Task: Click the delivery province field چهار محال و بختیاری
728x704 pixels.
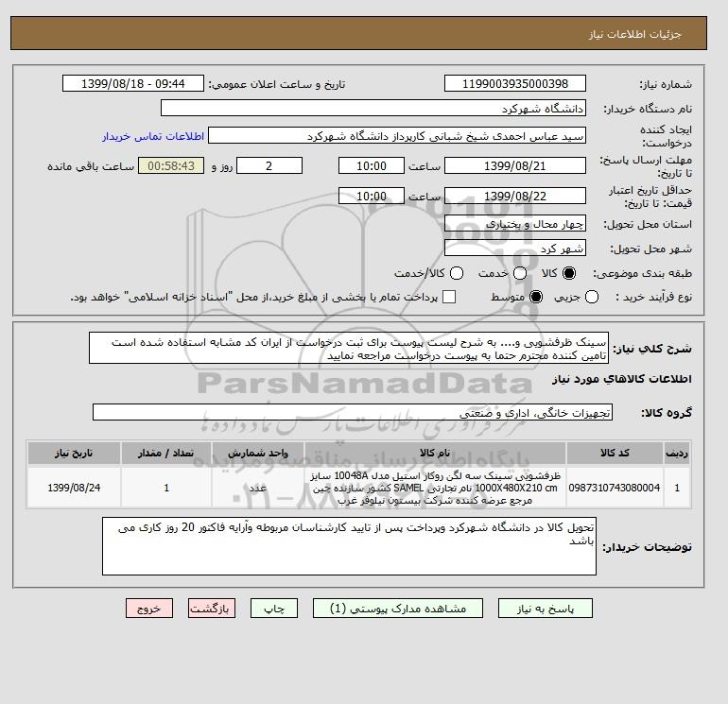Action: 515,224
